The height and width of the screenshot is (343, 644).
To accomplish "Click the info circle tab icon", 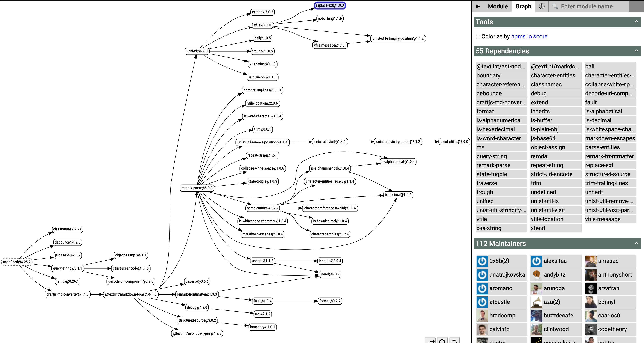I will (542, 6).
